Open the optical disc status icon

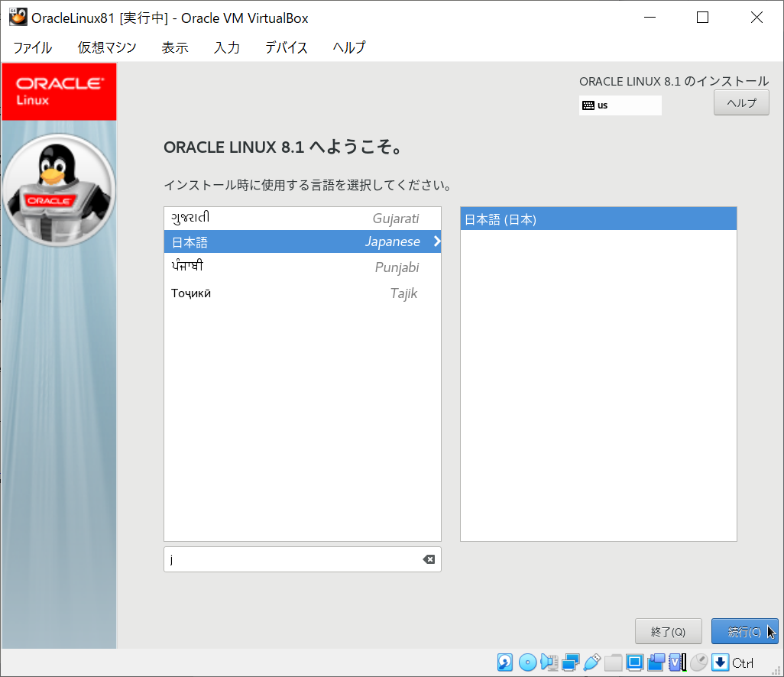click(x=526, y=662)
